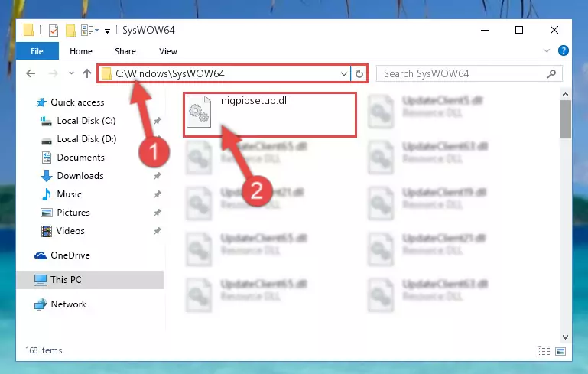
Task: Go up one folder level
Action: coord(87,73)
